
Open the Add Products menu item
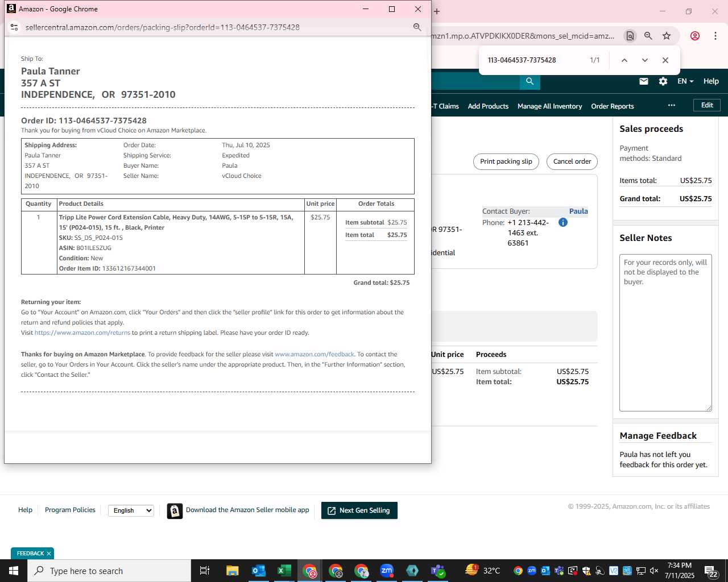(488, 106)
